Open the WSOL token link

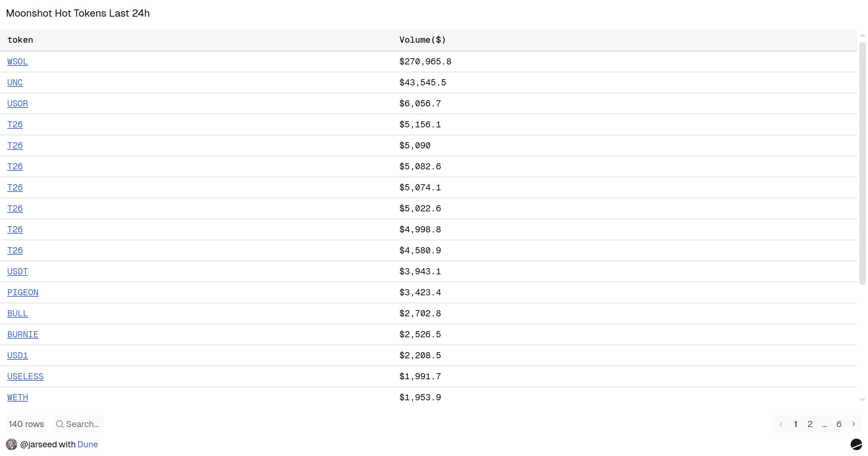coord(17,62)
